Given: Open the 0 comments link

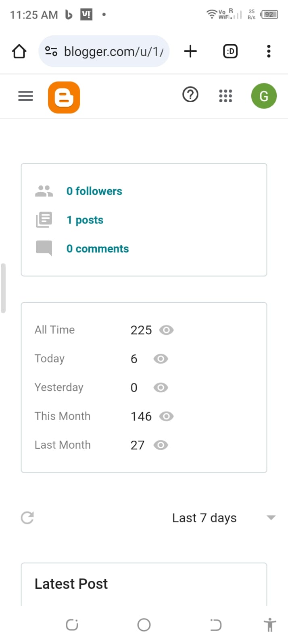Looking at the screenshot, I should (x=98, y=248).
